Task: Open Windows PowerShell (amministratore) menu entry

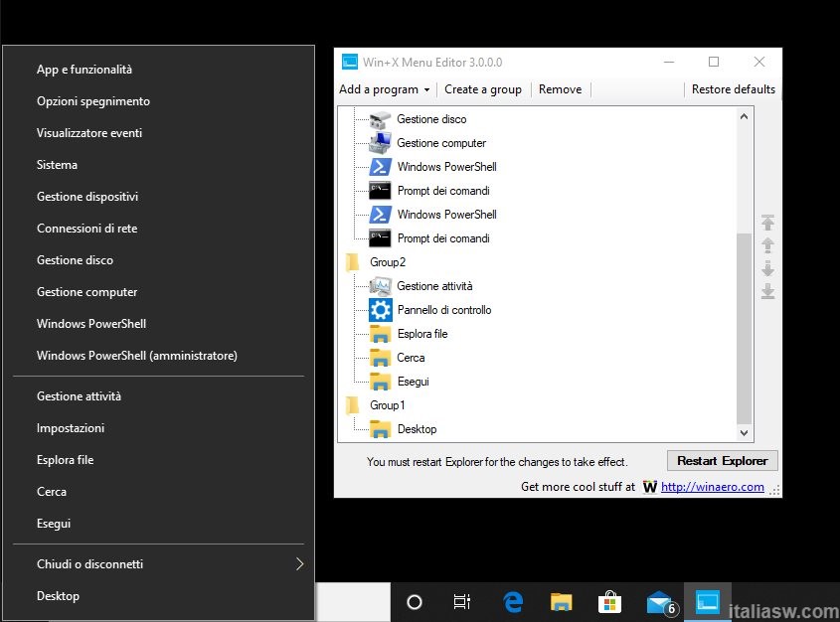Action: 137,356
